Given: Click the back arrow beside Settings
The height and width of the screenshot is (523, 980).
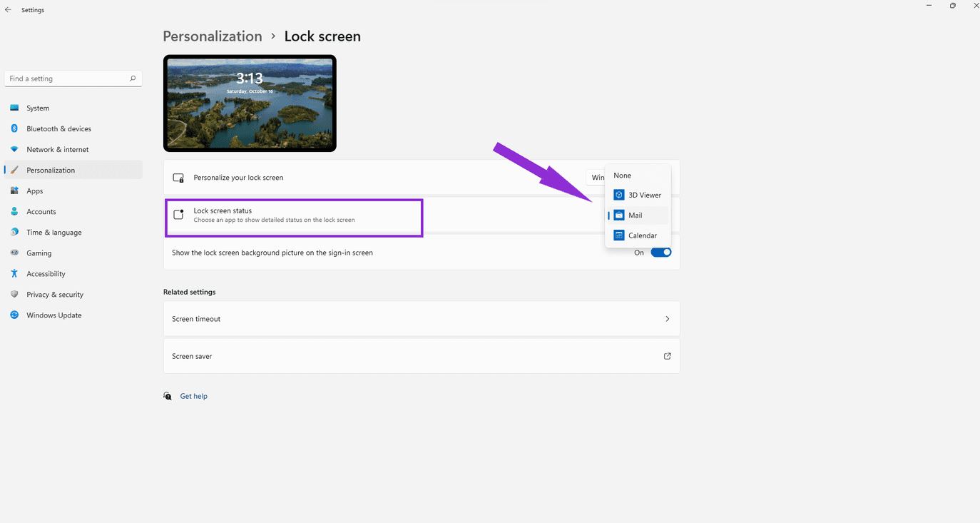Looking at the screenshot, I should point(8,10).
